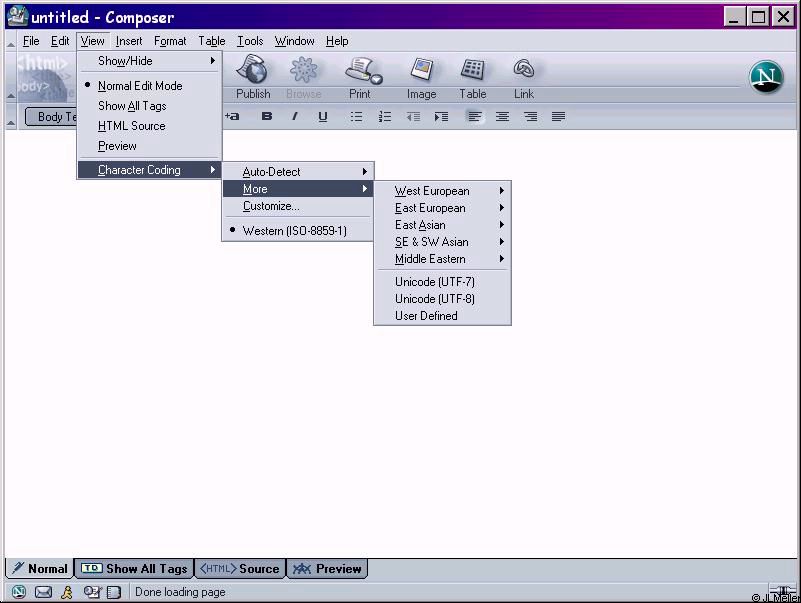Click the Publish toolbar button
Image resolution: width=801 pixels, height=603 pixels.
pos(253,78)
